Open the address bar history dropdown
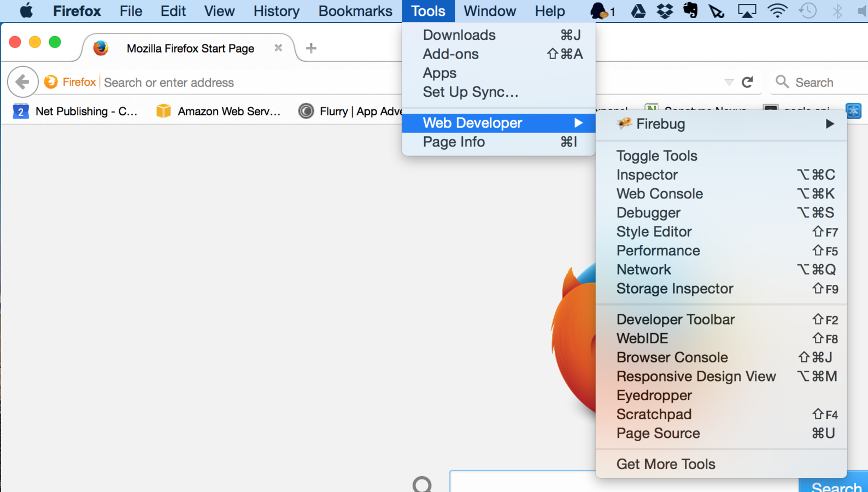This screenshot has height=492, width=868. pyautogui.click(x=729, y=82)
